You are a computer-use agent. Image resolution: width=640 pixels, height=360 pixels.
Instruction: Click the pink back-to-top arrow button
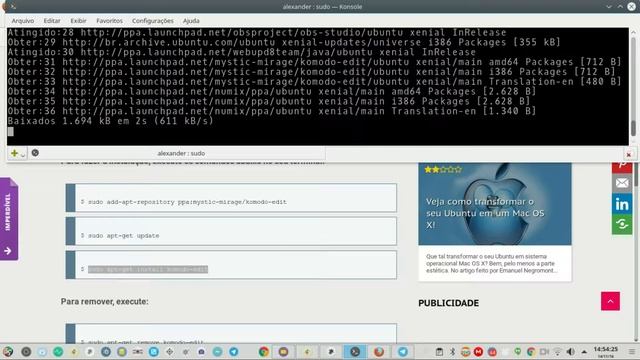610,301
